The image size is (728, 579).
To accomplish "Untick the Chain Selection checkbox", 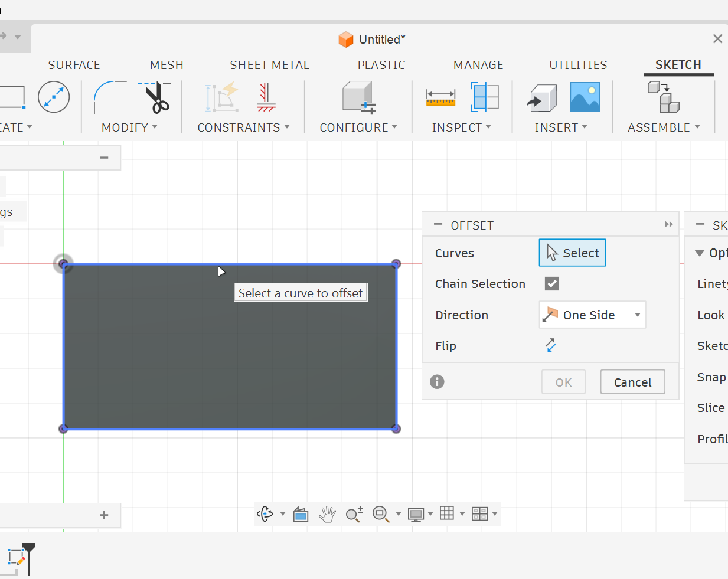I will pos(551,284).
